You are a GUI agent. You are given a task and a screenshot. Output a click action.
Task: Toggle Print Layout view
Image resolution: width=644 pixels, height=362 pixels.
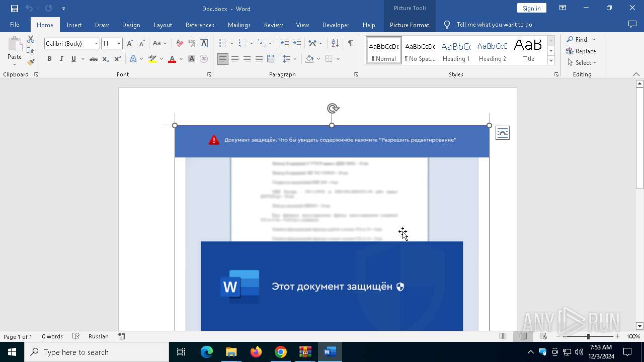click(x=523, y=336)
